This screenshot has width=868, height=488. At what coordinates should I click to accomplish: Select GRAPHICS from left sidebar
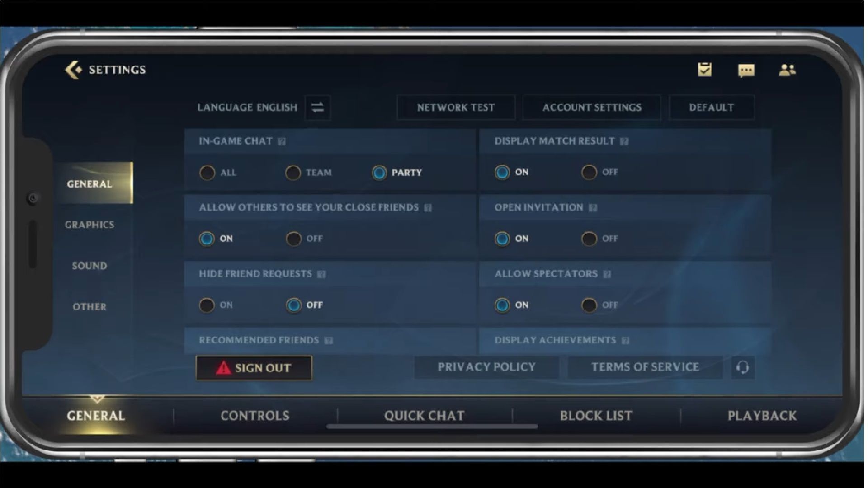click(x=90, y=224)
